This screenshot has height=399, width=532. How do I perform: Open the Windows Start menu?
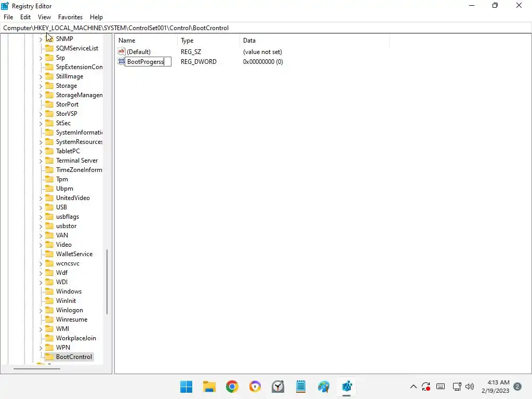tap(186, 387)
